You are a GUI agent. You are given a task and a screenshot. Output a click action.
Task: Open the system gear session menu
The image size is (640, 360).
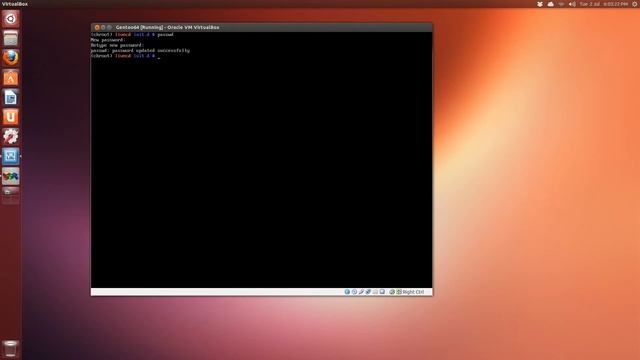pyautogui.click(x=635, y=4)
